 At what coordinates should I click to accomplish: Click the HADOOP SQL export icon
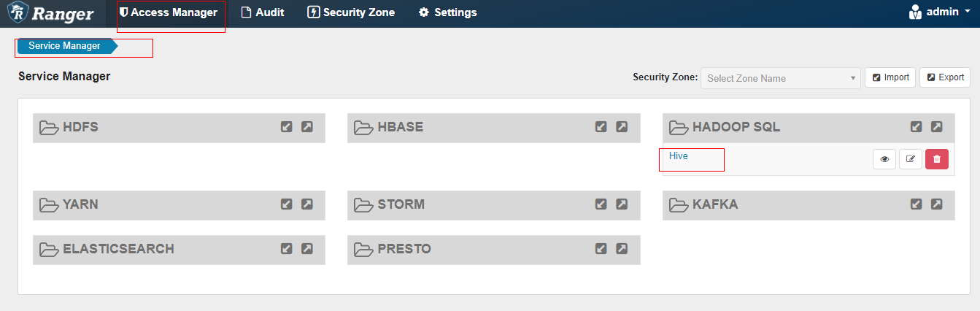tap(937, 127)
